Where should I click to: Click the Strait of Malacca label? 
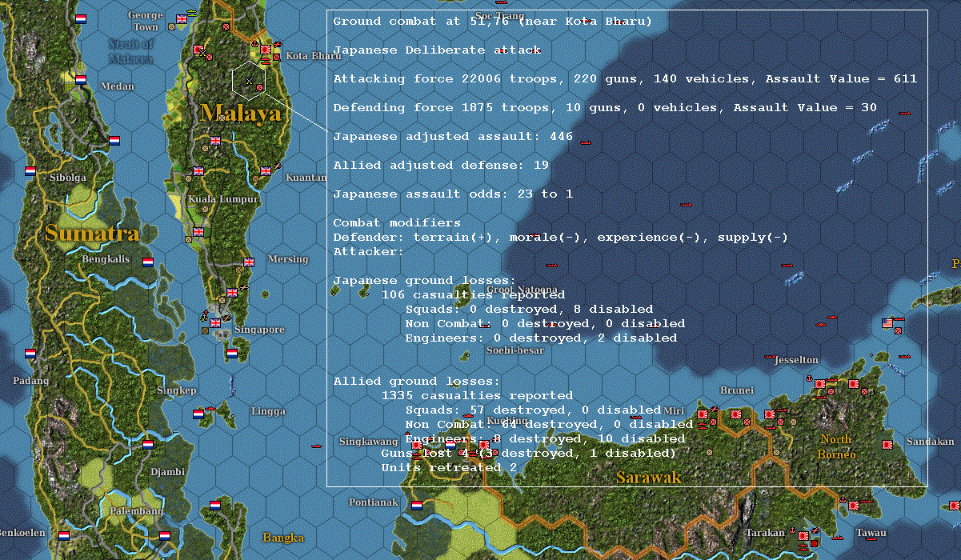pyautogui.click(x=130, y=51)
